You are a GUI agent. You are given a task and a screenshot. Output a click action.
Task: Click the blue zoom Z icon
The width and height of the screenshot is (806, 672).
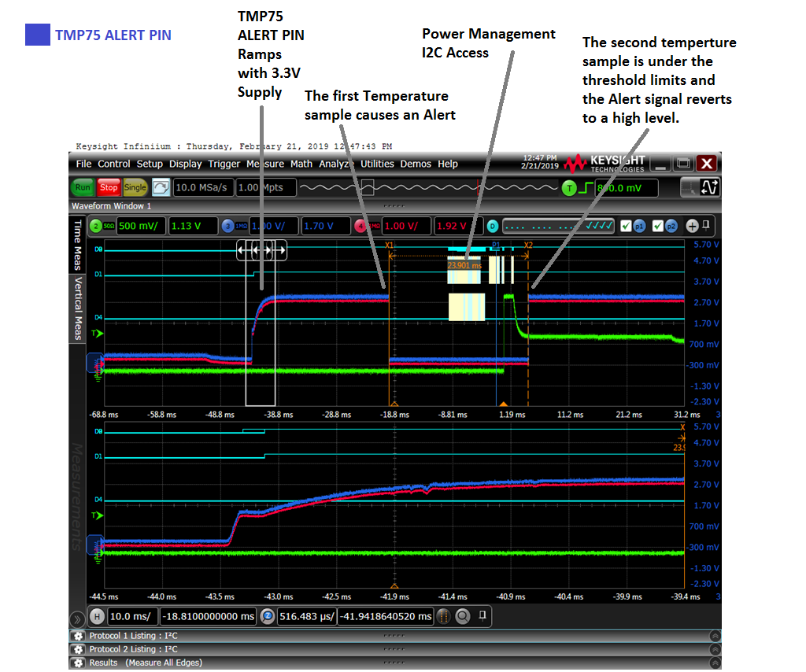pos(268,616)
